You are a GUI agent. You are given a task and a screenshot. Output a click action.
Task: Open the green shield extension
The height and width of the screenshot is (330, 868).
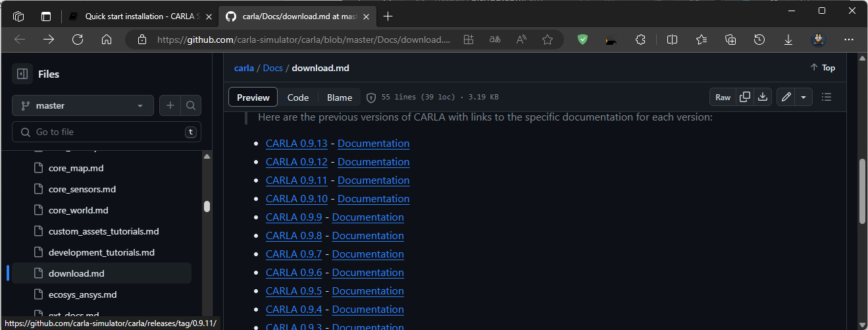tap(582, 40)
